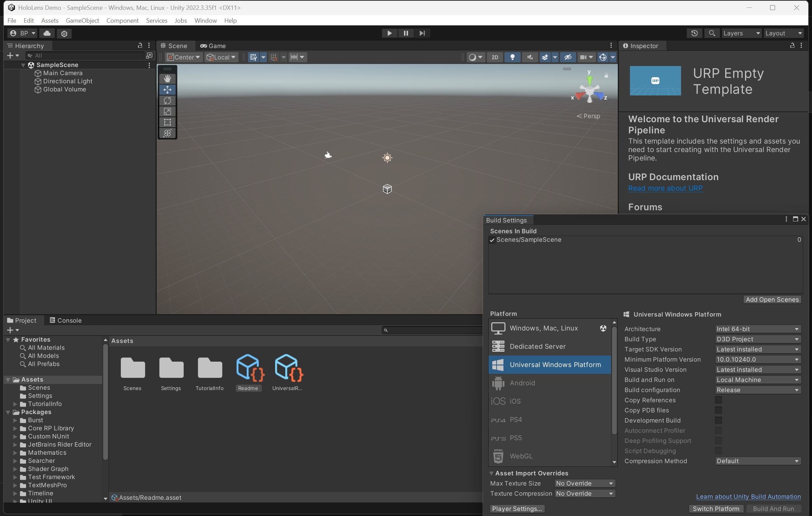Select the Scale tool

pyautogui.click(x=167, y=111)
